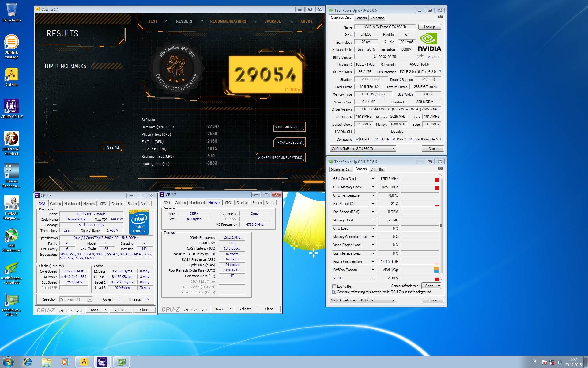Image resolution: width=588 pixels, height=368 pixels.
Task: Expand the Tools dropdown arrow in CPU-Z Memory window
Action: (230, 309)
